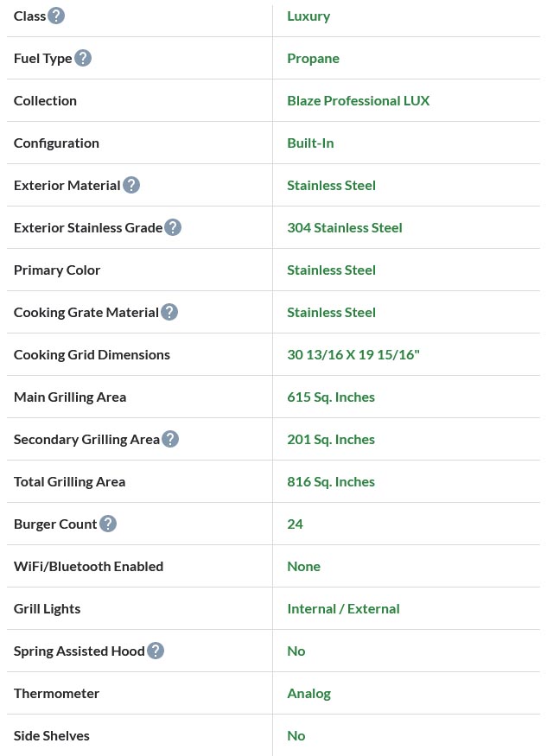
Task: Click the Exterior Material question mark icon
Action: click(131, 185)
